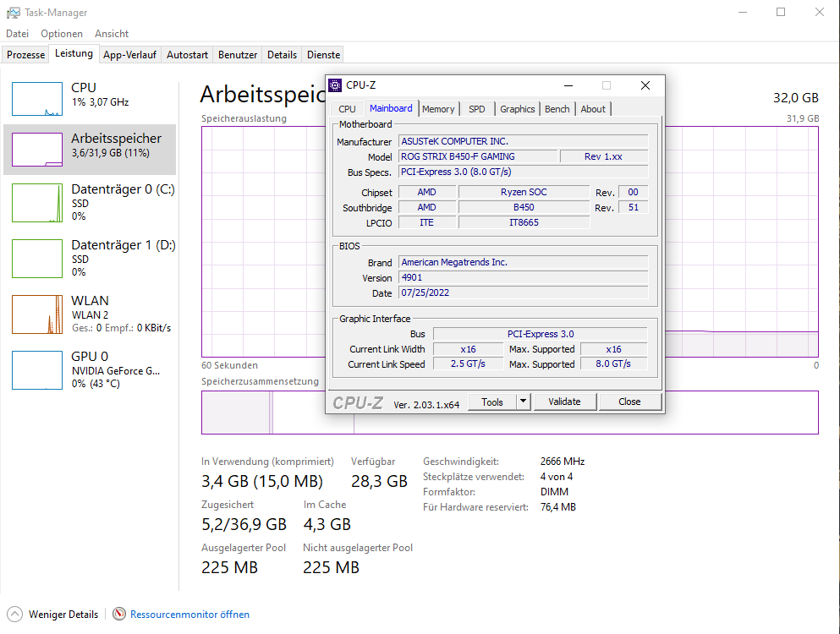This screenshot has height=634, width=840.
Task: Click the Ryzen SOC chipset field
Action: [524, 192]
